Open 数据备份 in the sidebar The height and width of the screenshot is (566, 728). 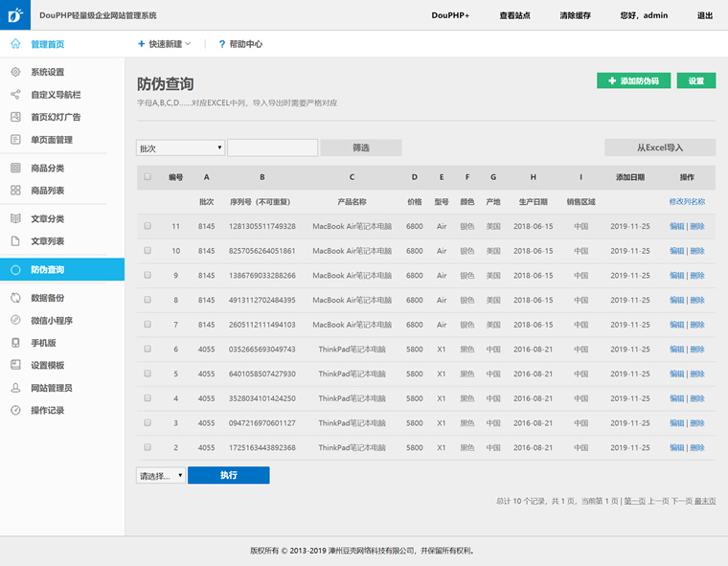pyautogui.click(x=47, y=298)
